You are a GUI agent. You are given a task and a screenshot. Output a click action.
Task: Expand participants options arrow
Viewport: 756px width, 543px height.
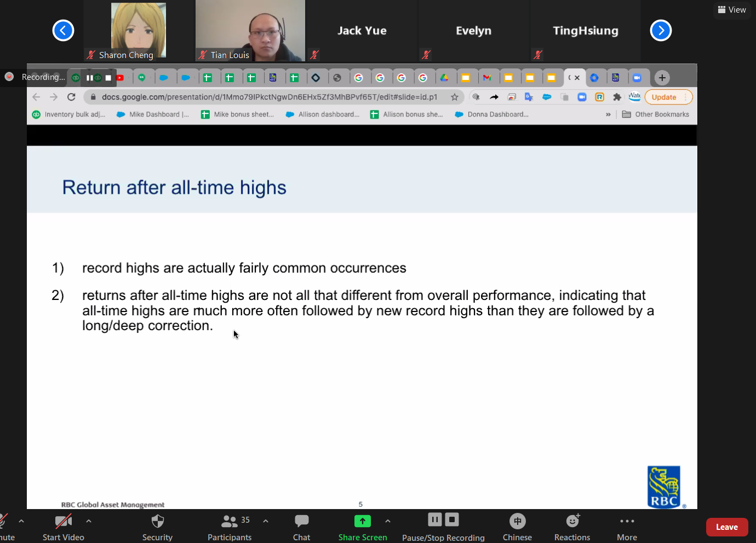coord(266,521)
